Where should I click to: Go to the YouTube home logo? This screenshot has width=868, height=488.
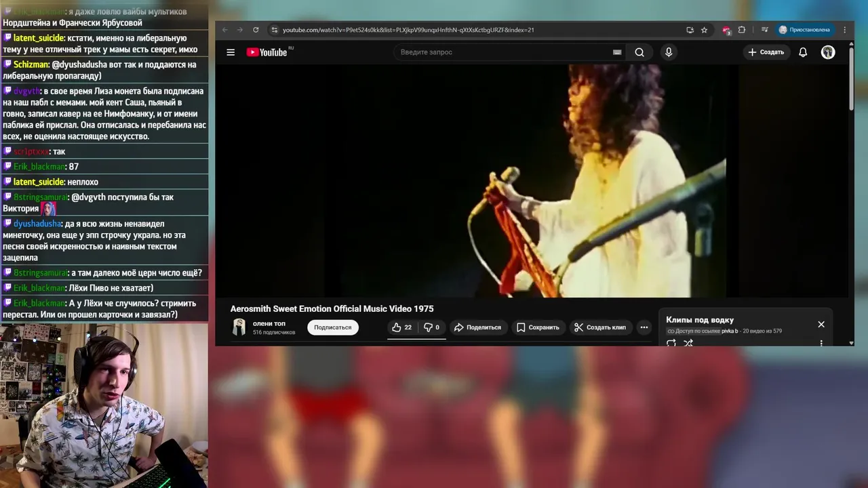point(267,52)
